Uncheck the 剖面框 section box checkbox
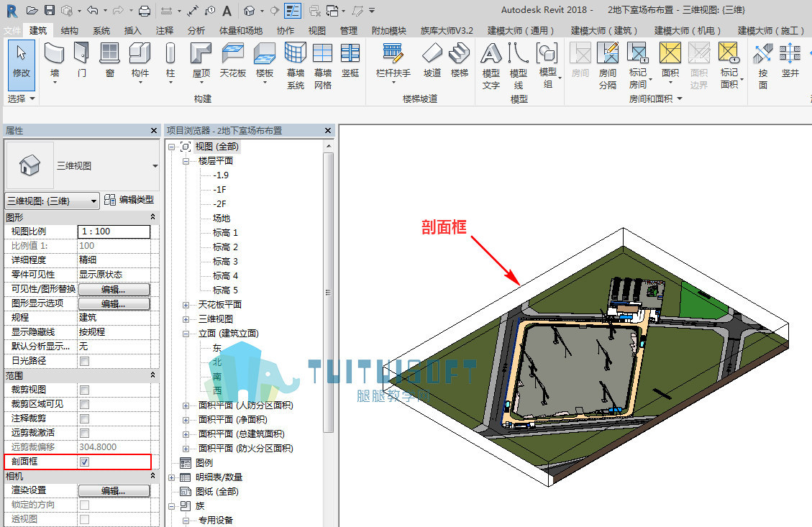 (x=85, y=462)
